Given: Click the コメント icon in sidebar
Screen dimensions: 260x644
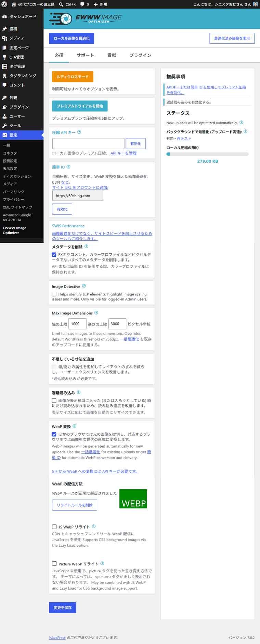Looking at the screenshot, I should (4, 85).
